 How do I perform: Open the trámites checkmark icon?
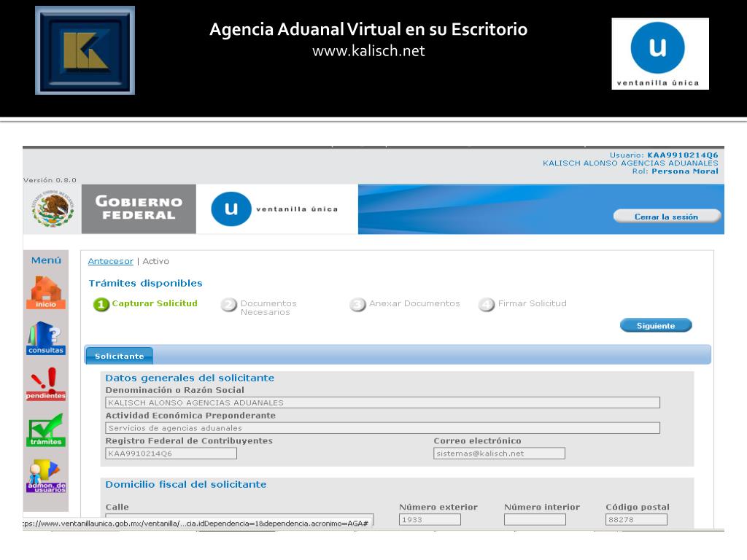[46, 429]
